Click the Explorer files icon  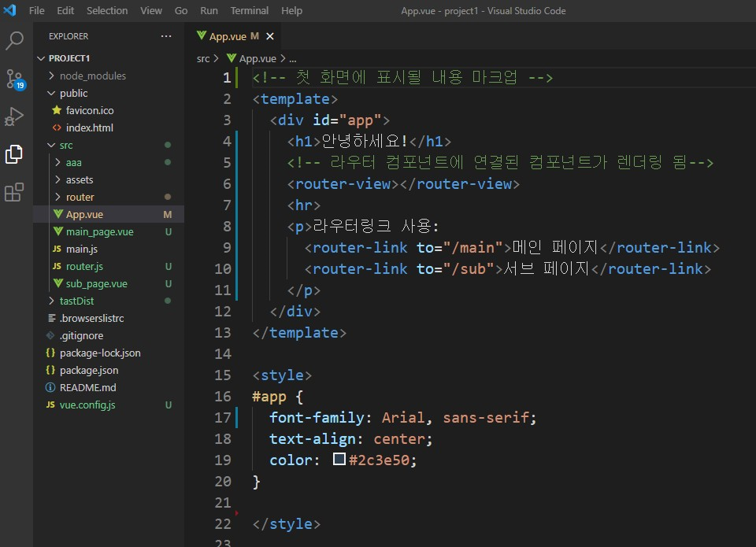tap(14, 154)
